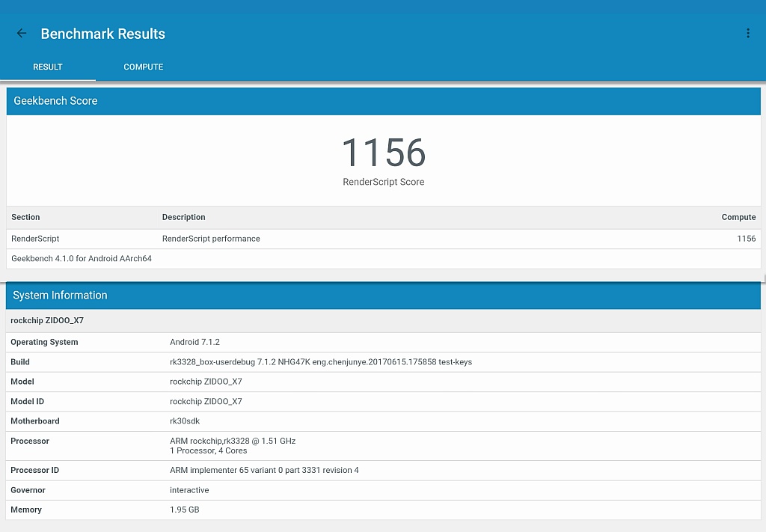Click the rockchip ZIDOO_X7 device heading
The image size is (766, 532).
click(x=47, y=320)
